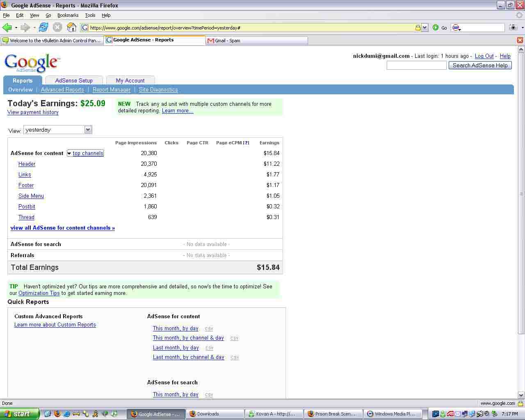Open the Tools menu
The width and height of the screenshot is (525, 420).
pyautogui.click(x=90, y=15)
